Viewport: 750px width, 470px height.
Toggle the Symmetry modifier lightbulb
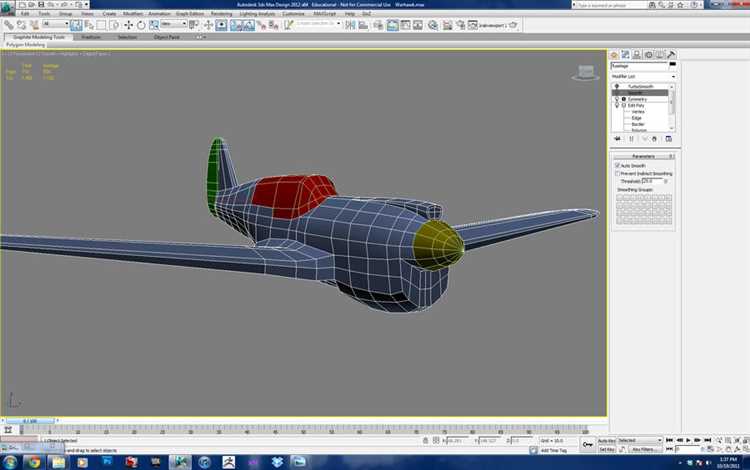coord(617,99)
